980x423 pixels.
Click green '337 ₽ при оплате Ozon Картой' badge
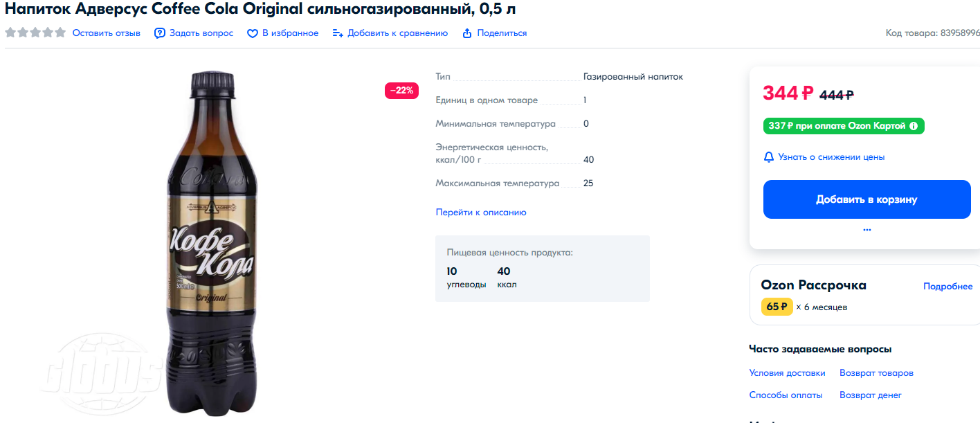pos(844,126)
